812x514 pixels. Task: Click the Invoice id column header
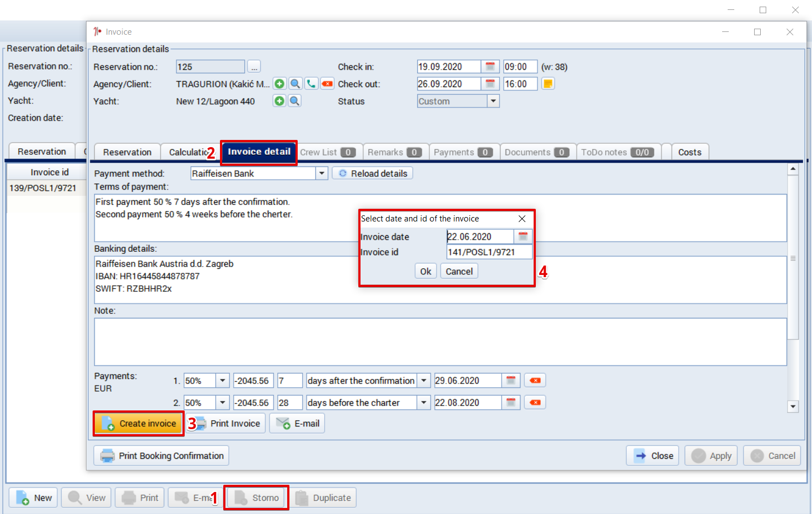49,172
